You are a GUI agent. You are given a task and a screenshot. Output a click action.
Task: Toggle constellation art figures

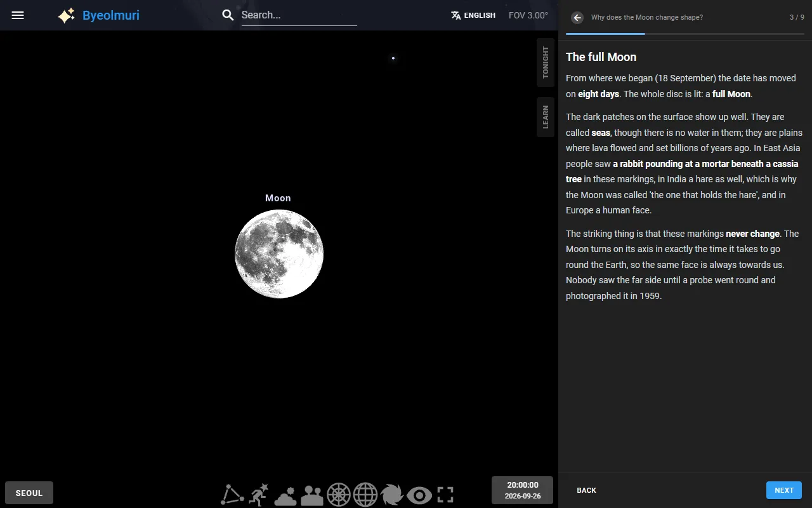(259, 495)
